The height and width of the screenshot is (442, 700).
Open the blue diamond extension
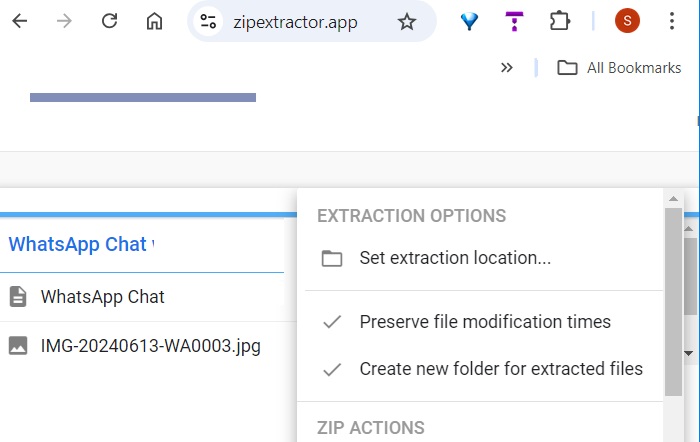[x=469, y=21]
